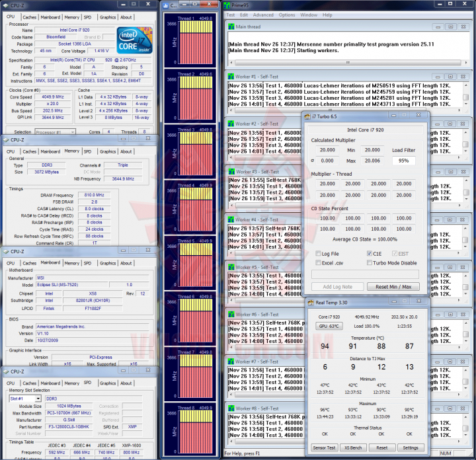Click the Worker #4 Self-Test window icon
Viewport: 476px width, 460px height.
[x=231, y=219]
